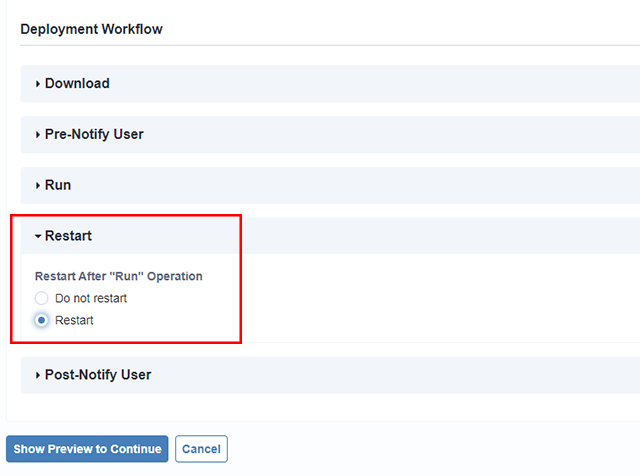The height and width of the screenshot is (476, 640).
Task: Expand the Run section
Action: tap(58, 186)
